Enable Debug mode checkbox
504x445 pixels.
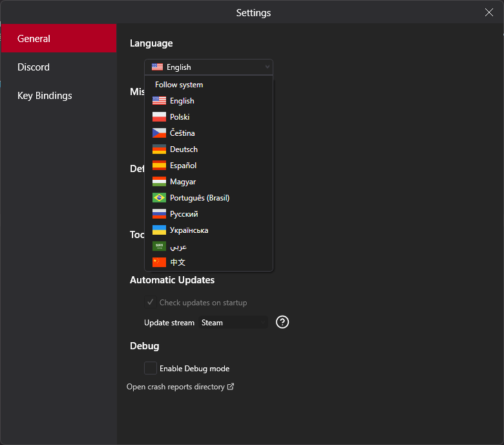click(150, 368)
